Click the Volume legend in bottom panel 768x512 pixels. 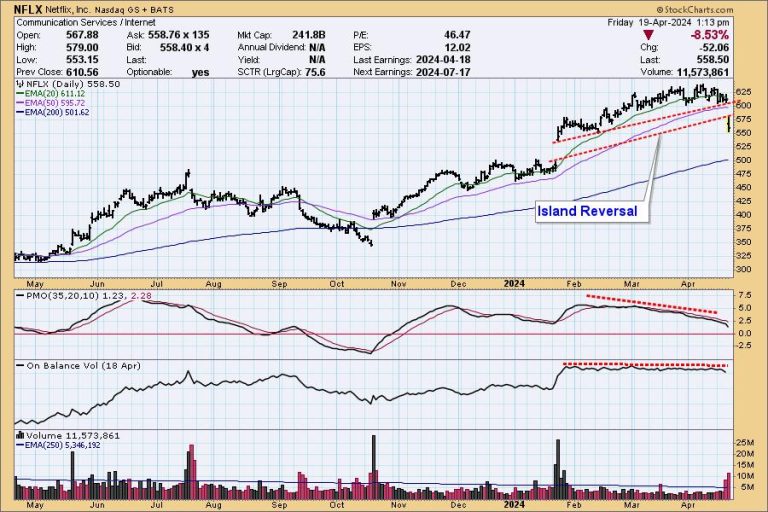pos(58,436)
